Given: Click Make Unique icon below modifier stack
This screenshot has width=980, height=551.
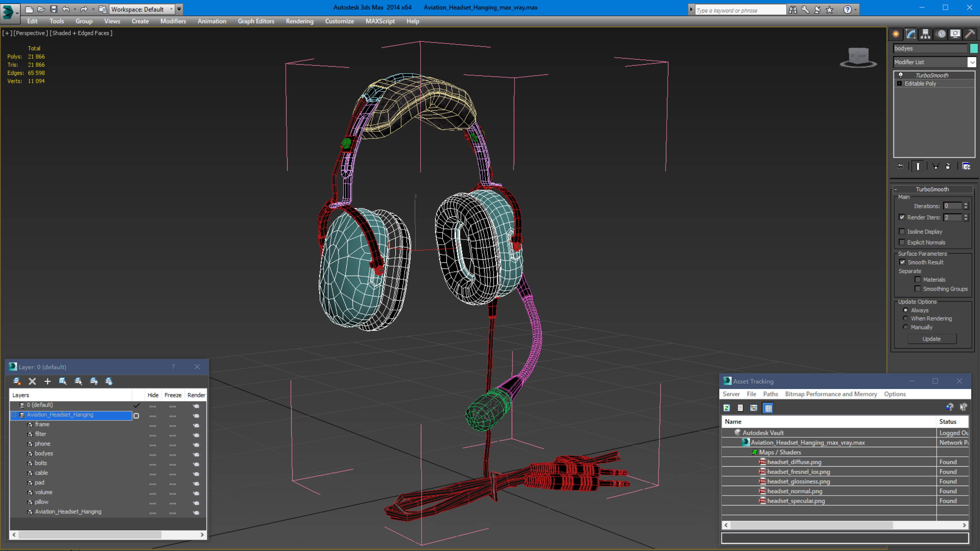Looking at the screenshot, I should pos(936,166).
